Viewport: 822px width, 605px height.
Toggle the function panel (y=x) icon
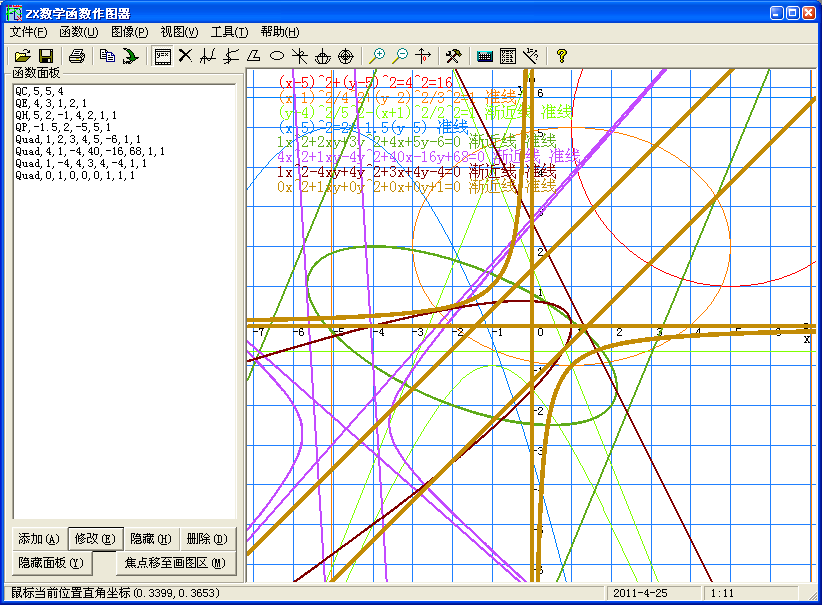coord(162,56)
